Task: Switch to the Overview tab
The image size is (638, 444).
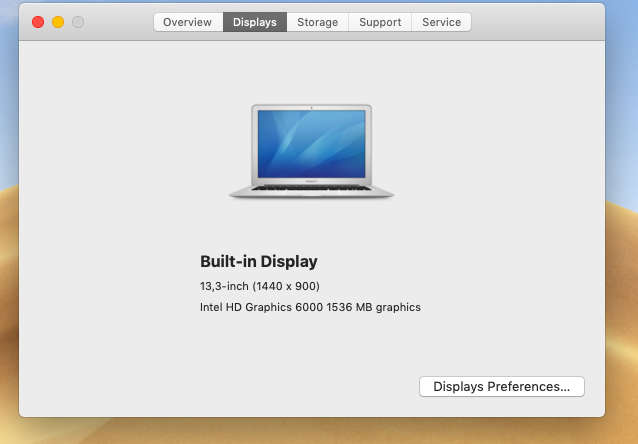Action: click(x=188, y=22)
